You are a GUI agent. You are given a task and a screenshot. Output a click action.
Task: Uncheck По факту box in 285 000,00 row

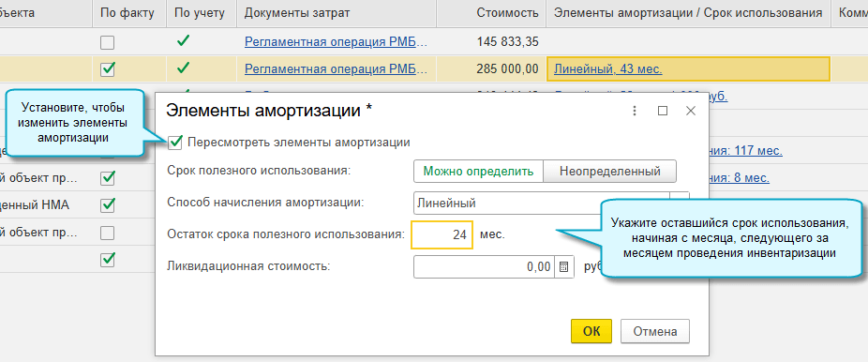point(108,69)
